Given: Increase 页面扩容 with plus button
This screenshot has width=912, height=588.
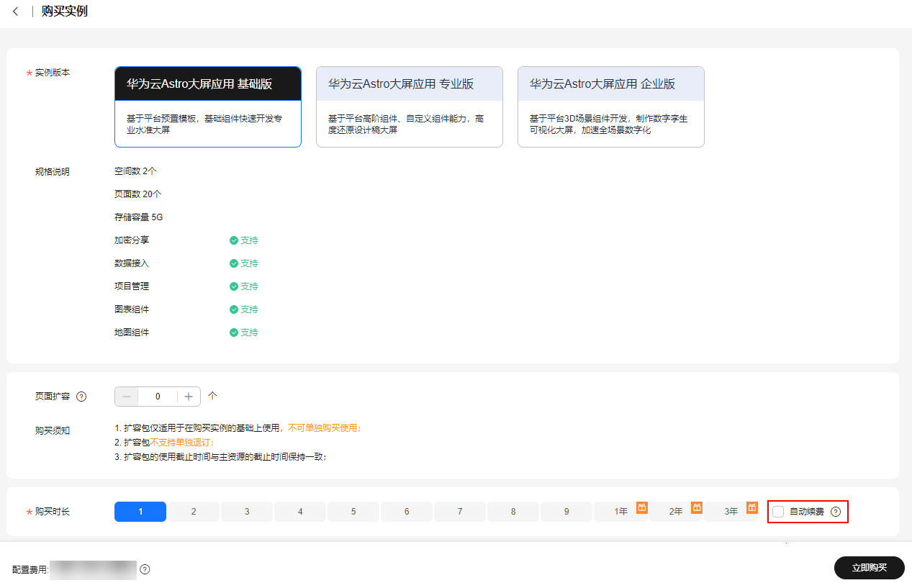Looking at the screenshot, I should point(189,397).
